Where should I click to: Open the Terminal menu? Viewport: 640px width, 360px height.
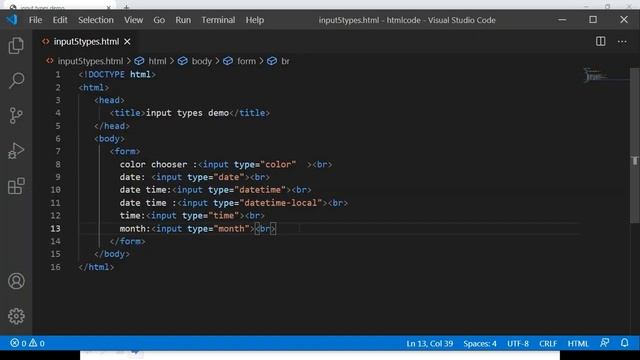[218, 20]
